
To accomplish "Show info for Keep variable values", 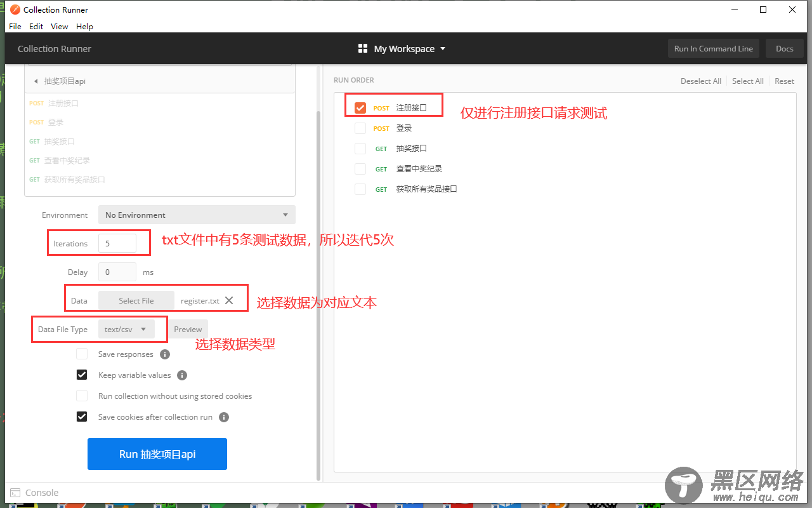I will pos(182,375).
